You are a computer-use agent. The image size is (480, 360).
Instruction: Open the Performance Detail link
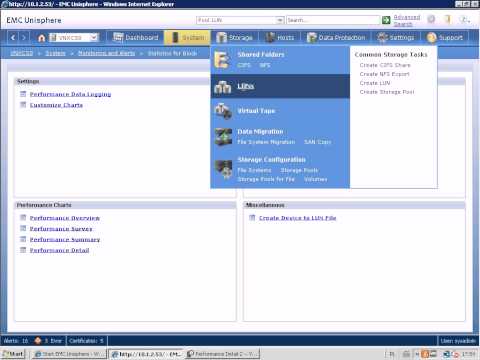coord(59,250)
